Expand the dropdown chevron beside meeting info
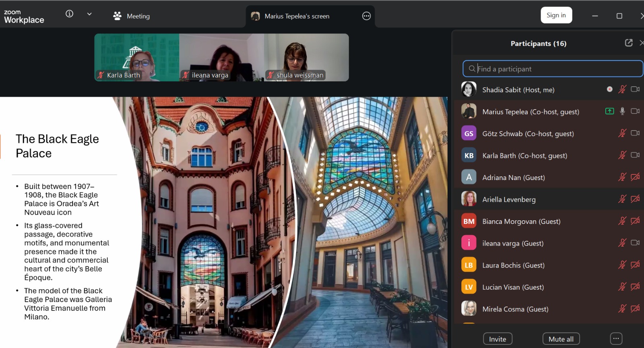The height and width of the screenshot is (348, 644). [x=89, y=14]
